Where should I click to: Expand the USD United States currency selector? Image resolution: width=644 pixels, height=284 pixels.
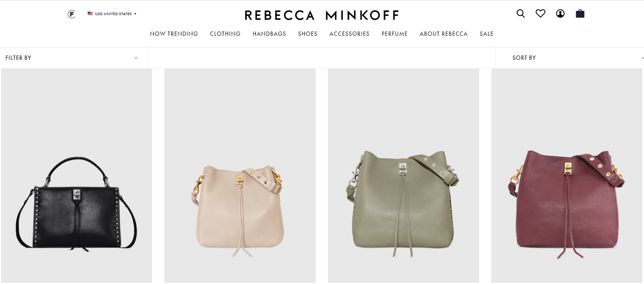(112, 14)
